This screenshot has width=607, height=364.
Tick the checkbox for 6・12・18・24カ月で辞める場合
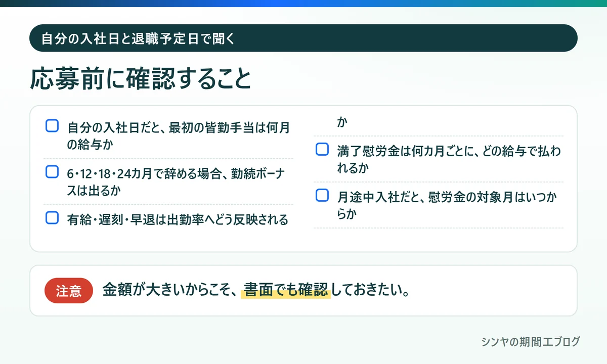(x=52, y=172)
